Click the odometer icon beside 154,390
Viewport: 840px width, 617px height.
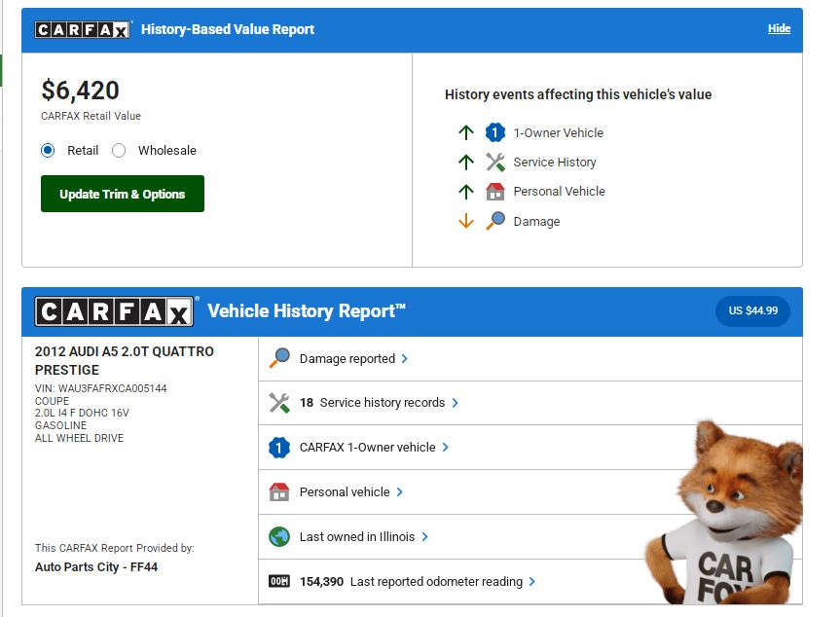[279, 582]
